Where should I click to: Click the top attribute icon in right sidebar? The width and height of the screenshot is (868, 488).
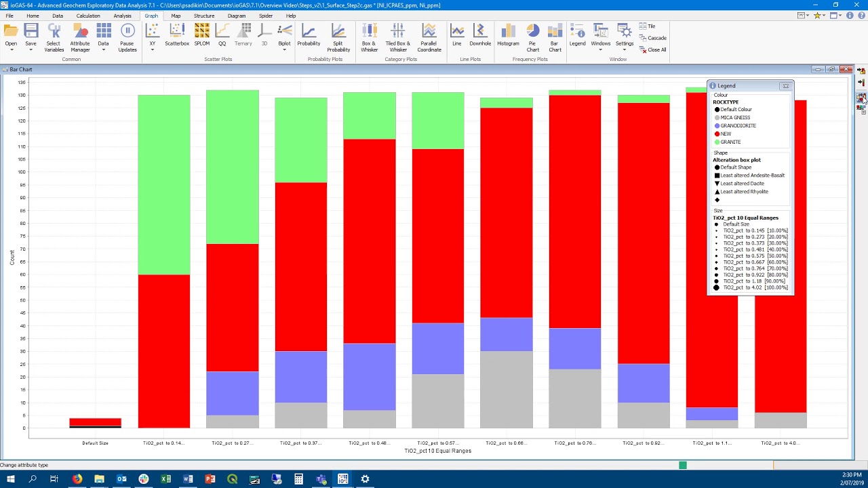coord(861,70)
